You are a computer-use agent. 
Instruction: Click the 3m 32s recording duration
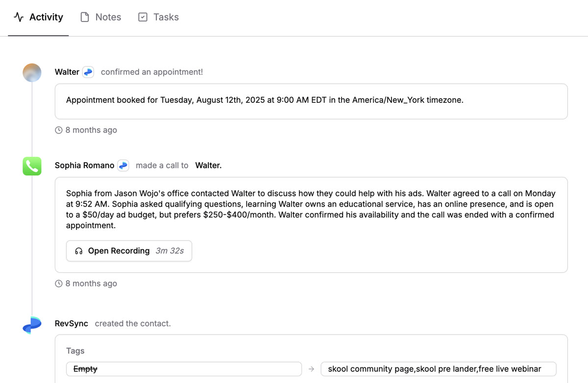(x=170, y=251)
